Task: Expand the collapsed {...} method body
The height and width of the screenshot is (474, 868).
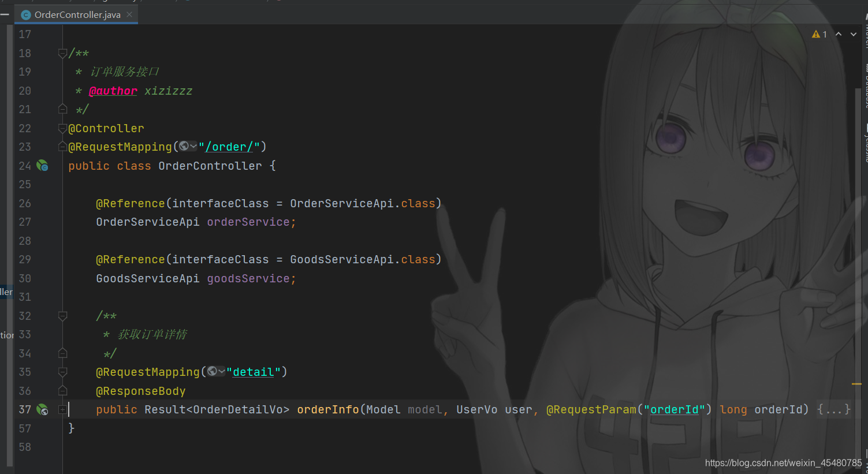Action: tap(833, 409)
